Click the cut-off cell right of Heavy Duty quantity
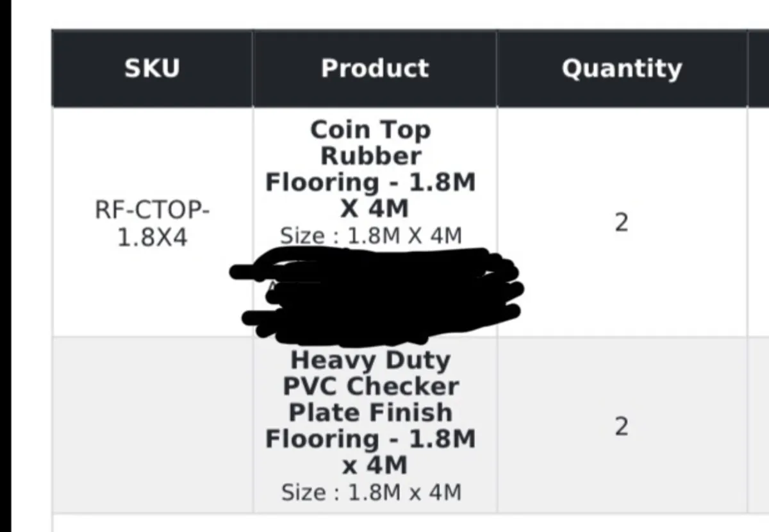769x532 pixels. (759, 424)
